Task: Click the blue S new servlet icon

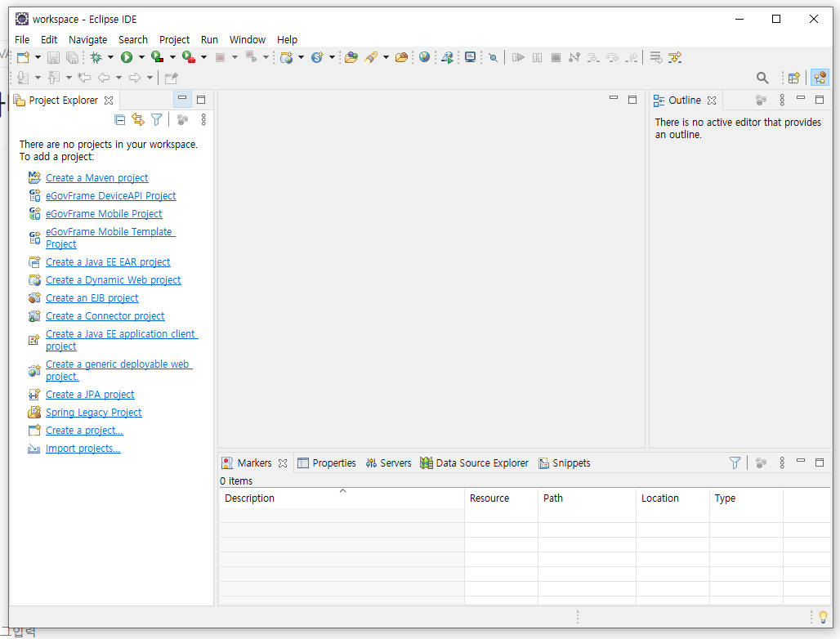Action: [x=318, y=57]
